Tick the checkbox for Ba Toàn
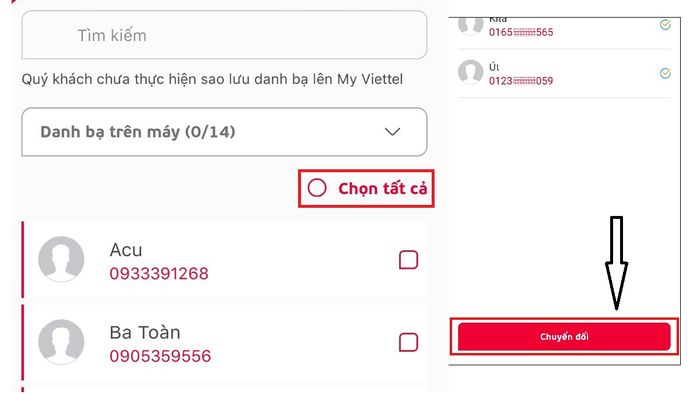This screenshot has width=700, height=394. pos(408,343)
